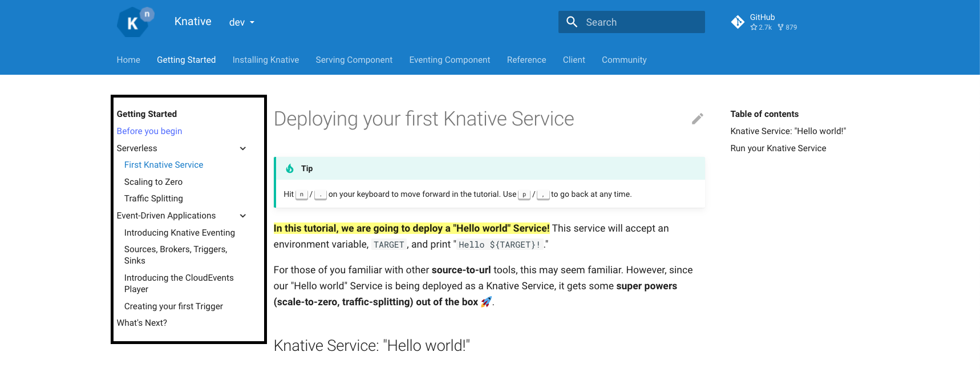Image resolution: width=980 pixels, height=372 pixels.
Task: Go to the Community tab
Action: coord(624,60)
